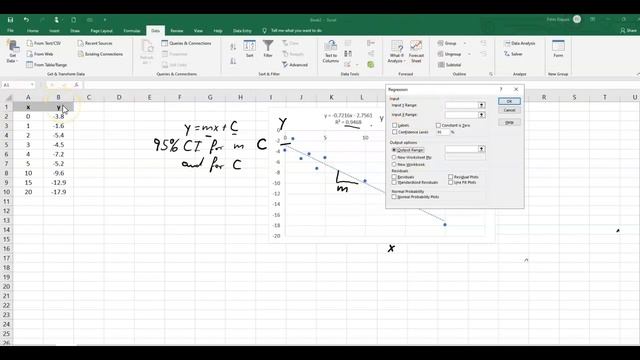Screen dimensions: 640x360
Task: Click Tell me what you want to do
Action: click(x=296, y=31)
